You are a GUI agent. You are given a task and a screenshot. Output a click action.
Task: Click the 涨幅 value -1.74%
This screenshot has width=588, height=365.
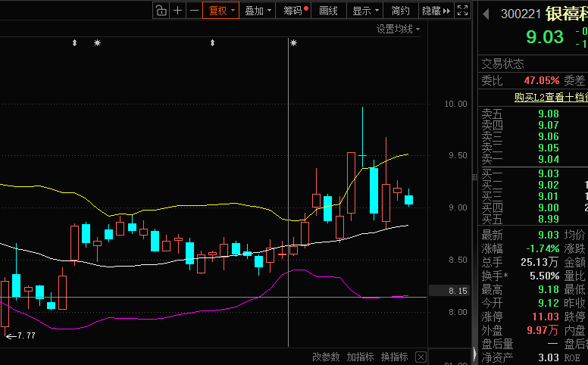point(543,248)
